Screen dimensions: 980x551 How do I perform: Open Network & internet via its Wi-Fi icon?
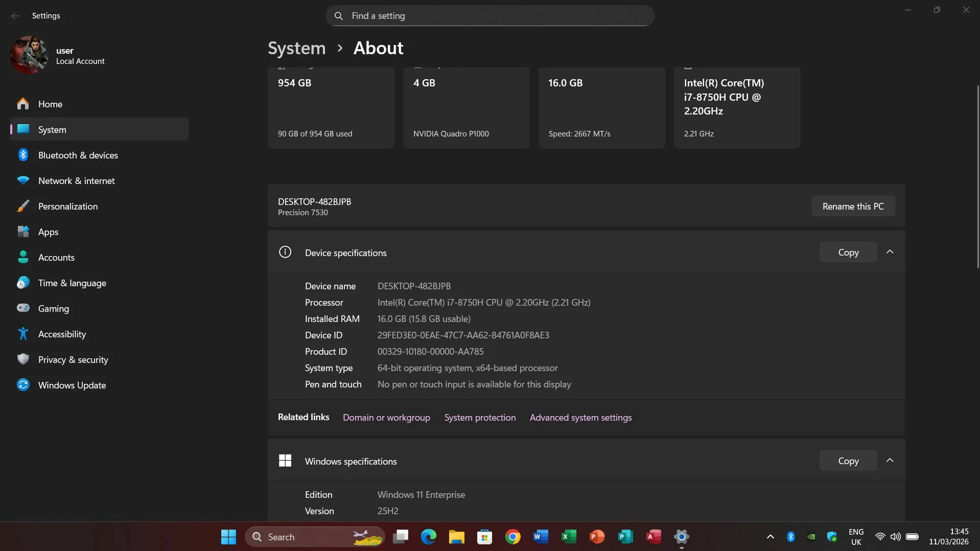pos(23,180)
